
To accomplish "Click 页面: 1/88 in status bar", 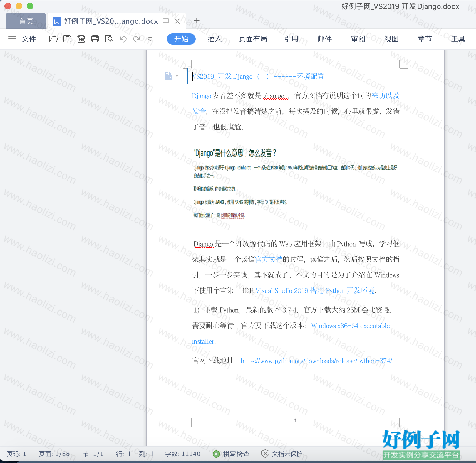I will pyautogui.click(x=54, y=454).
